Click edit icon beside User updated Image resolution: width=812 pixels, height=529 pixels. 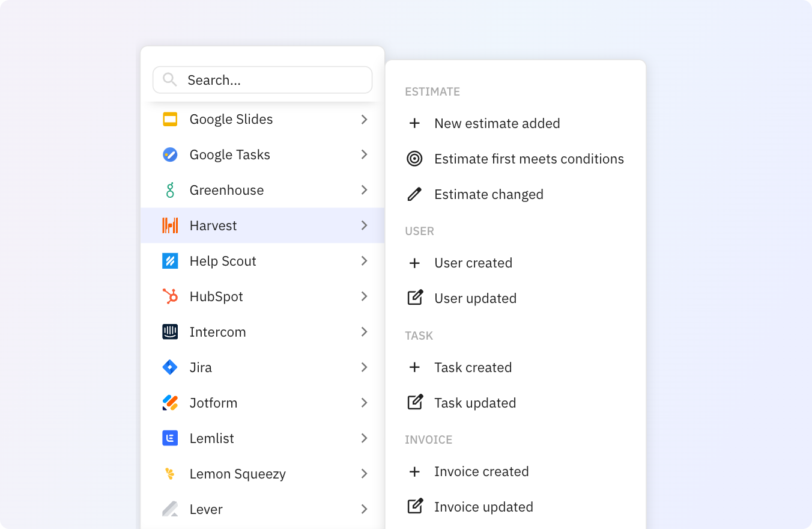coord(415,298)
